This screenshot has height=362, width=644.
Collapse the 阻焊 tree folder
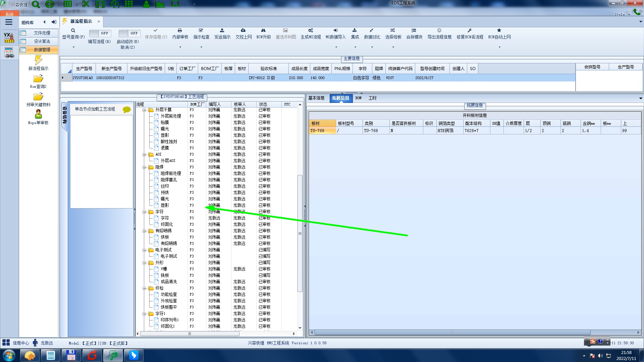144,167
